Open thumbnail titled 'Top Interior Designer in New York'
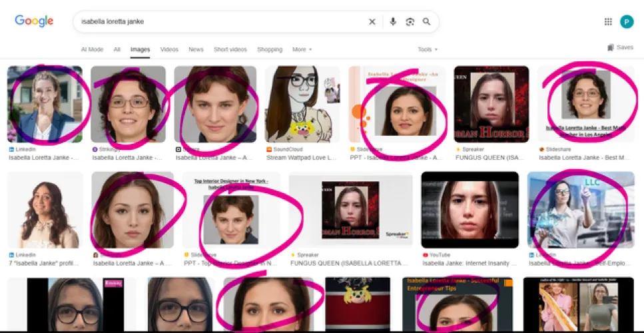Image resolution: width=644 pixels, height=333 pixels. coord(231,210)
